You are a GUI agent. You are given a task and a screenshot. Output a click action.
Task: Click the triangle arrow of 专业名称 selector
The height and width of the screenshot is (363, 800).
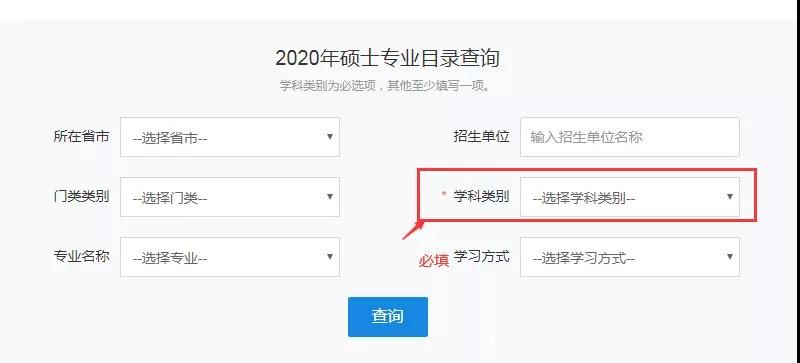(330, 257)
